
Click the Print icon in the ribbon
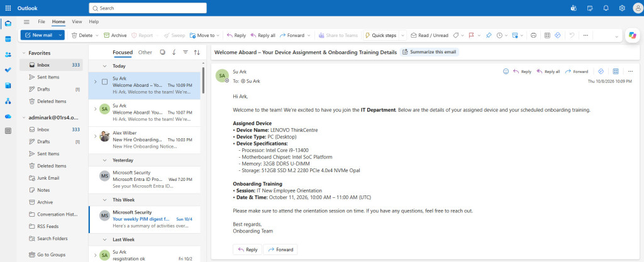[x=533, y=35]
